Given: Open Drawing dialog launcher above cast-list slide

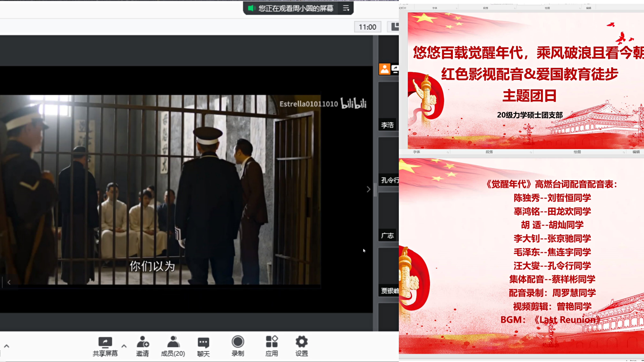Looking at the screenshot, I should coord(624,152).
